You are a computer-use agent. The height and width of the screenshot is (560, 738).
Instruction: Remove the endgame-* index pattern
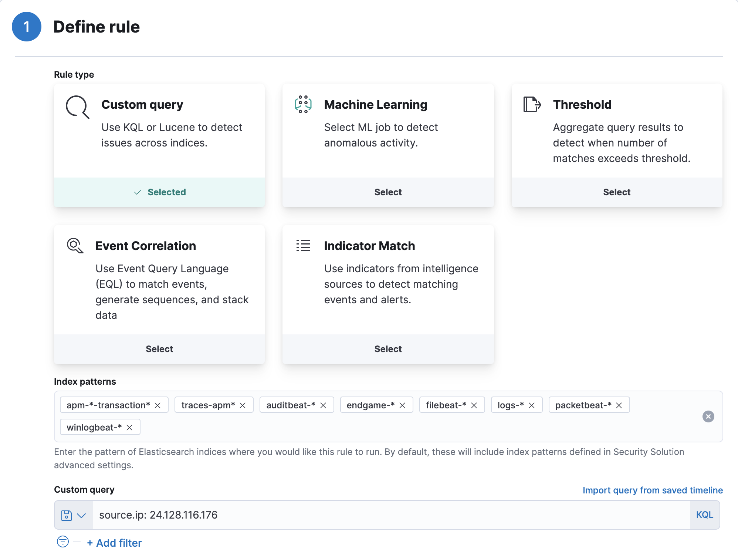(402, 405)
